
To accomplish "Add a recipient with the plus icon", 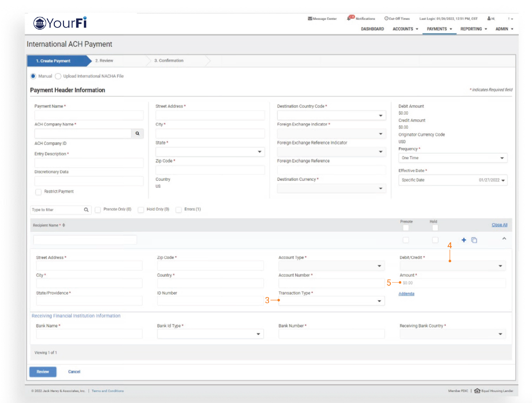I will [x=464, y=240].
